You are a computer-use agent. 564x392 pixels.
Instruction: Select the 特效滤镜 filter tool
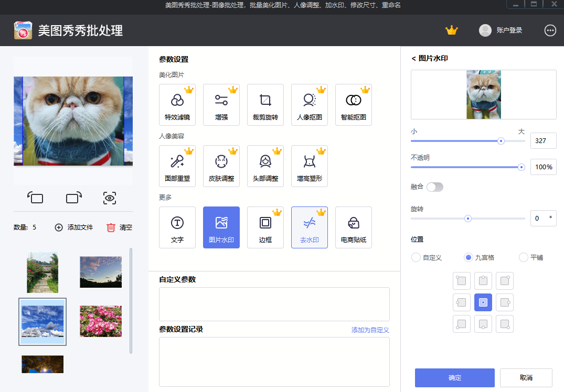pos(177,104)
